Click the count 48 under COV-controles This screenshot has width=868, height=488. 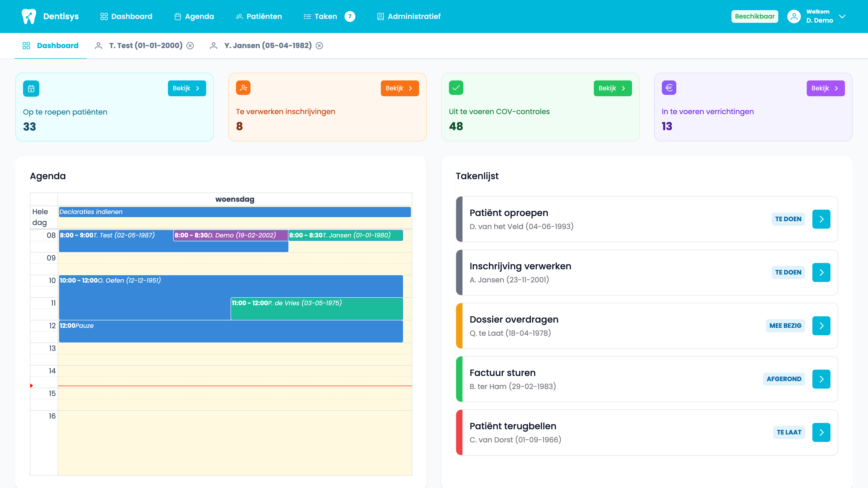(x=456, y=126)
